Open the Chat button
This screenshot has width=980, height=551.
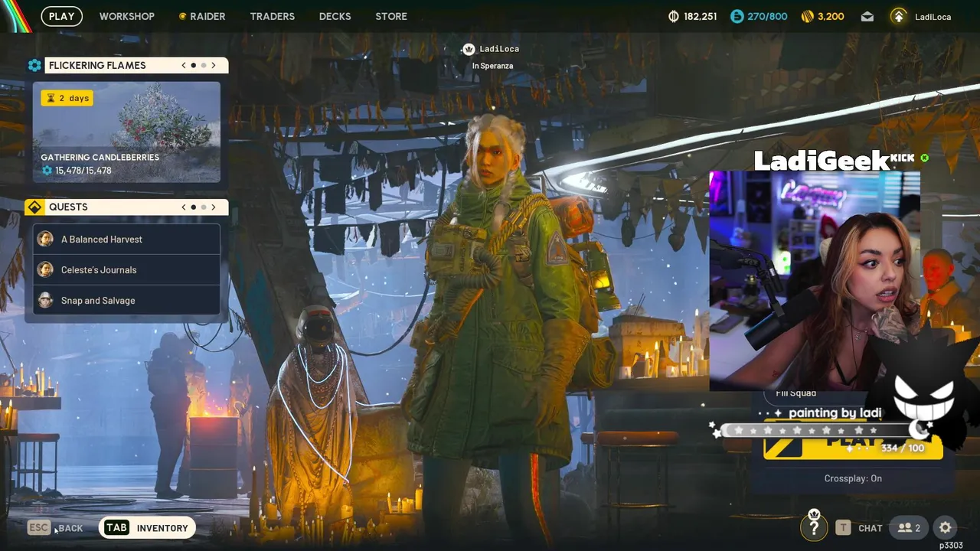859,528
